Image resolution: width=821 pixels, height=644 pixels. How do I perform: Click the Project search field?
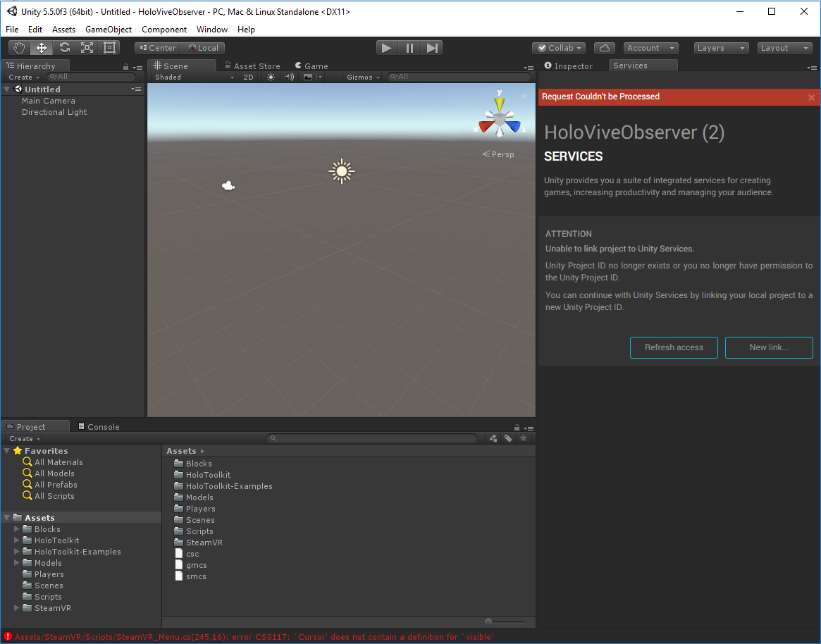pyautogui.click(x=372, y=438)
